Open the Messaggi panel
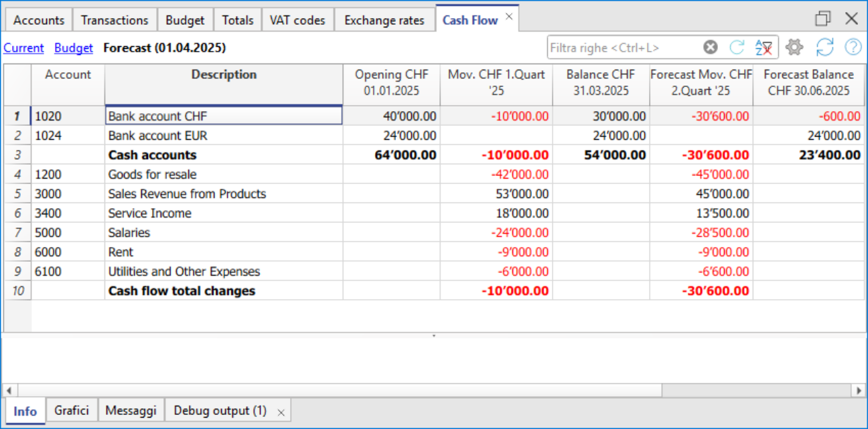The width and height of the screenshot is (868, 429). point(131,410)
